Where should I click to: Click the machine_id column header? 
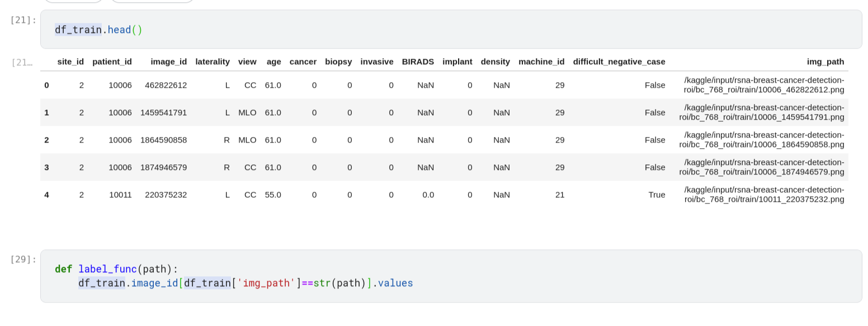(x=541, y=62)
